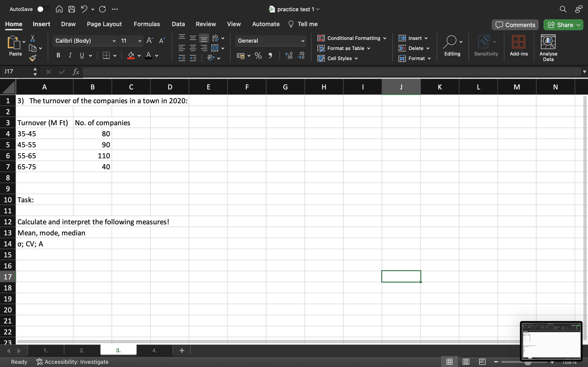Click the Percent Style icon
This screenshot has height=367, width=588.
click(x=258, y=56)
